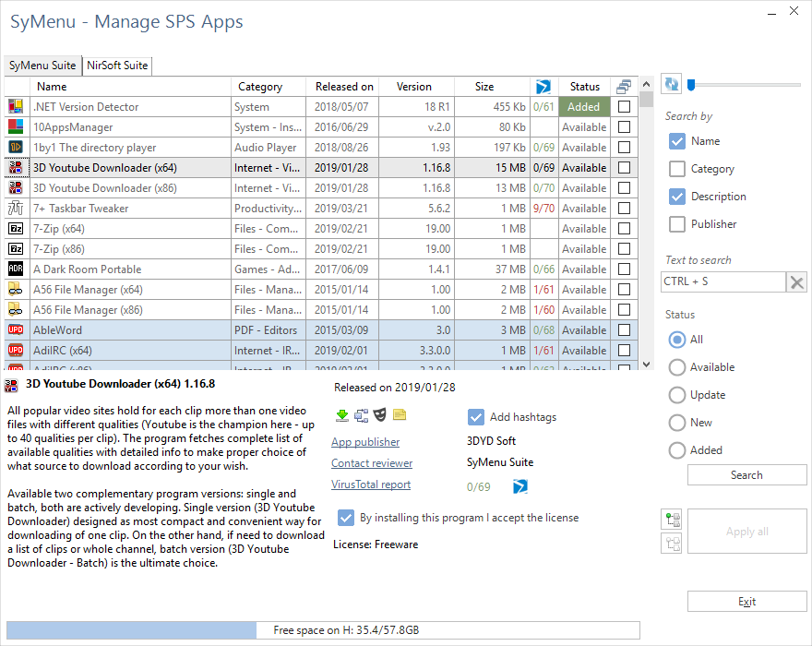
Task: Select the Added status filter
Action: coord(677,450)
